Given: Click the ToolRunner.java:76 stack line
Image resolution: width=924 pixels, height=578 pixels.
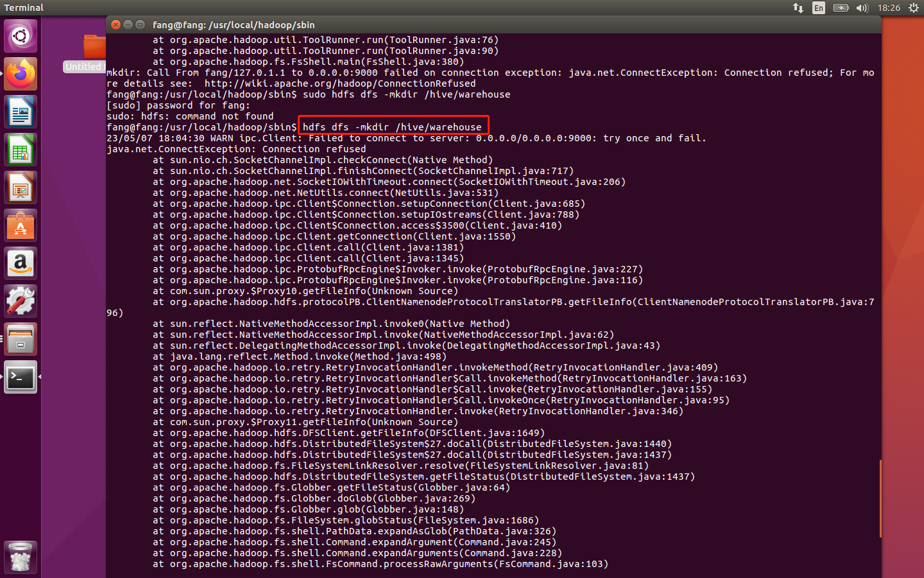Looking at the screenshot, I should tap(325, 40).
